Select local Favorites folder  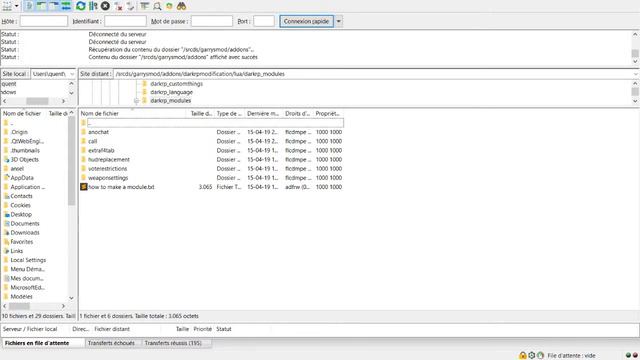click(x=22, y=242)
